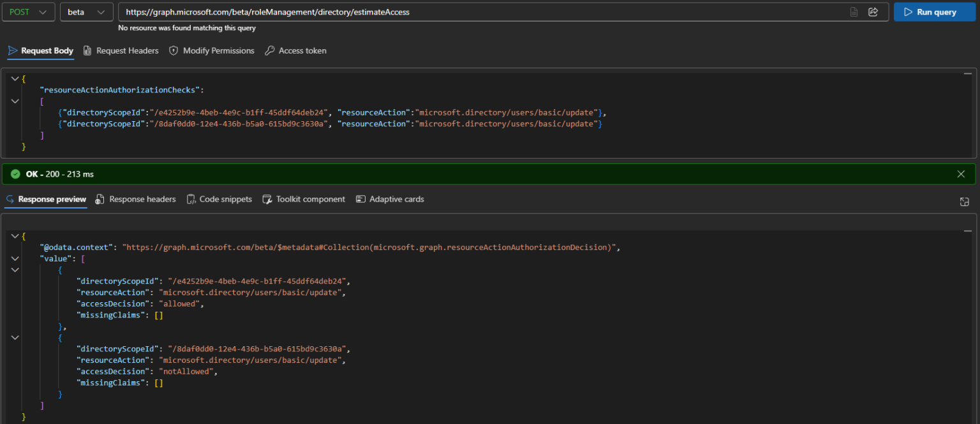980x424 pixels.
Task: Click the expand response viewer icon
Action: pos(964,201)
